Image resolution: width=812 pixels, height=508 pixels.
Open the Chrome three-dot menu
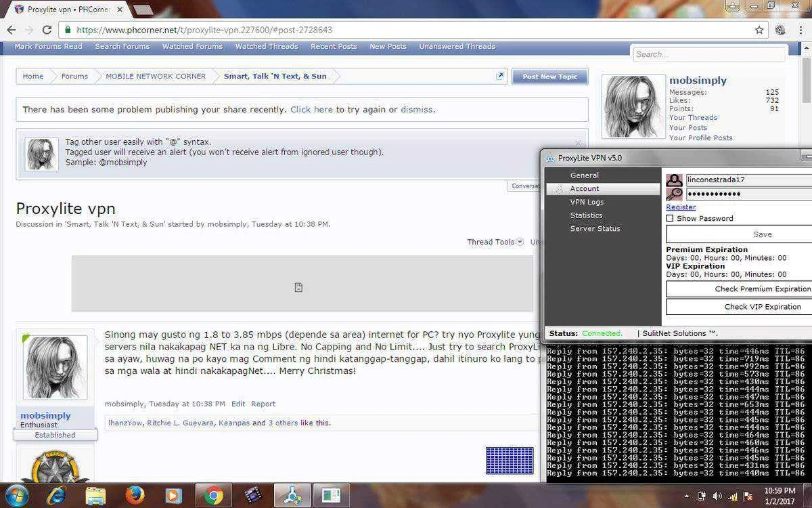coord(799,30)
